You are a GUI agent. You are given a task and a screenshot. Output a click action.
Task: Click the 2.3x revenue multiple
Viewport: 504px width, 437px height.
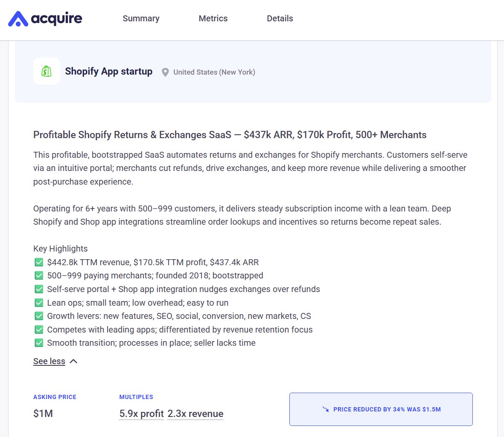[195, 414]
